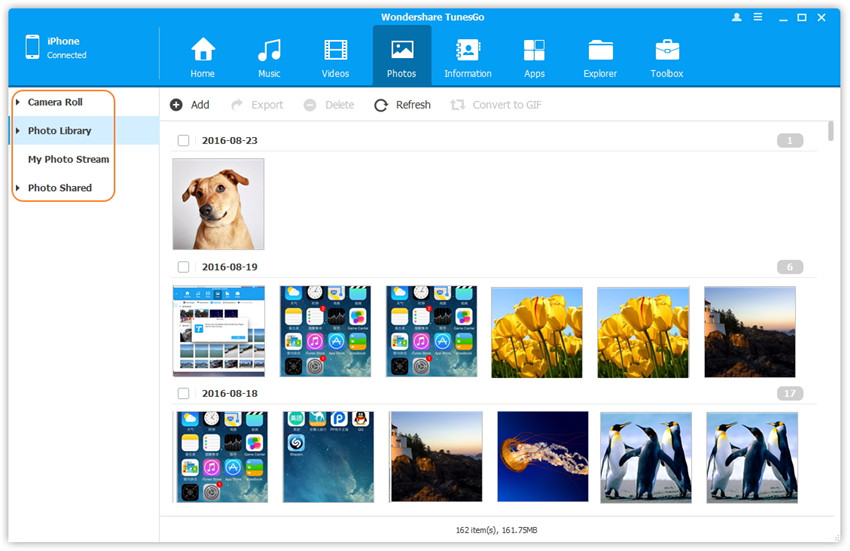Expand the Photo Shared arrow
The image size is (850, 551).
[x=18, y=188]
